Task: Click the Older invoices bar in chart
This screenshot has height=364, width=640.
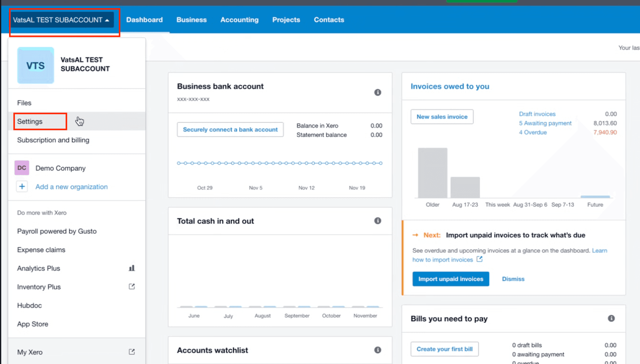Action: [433, 173]
